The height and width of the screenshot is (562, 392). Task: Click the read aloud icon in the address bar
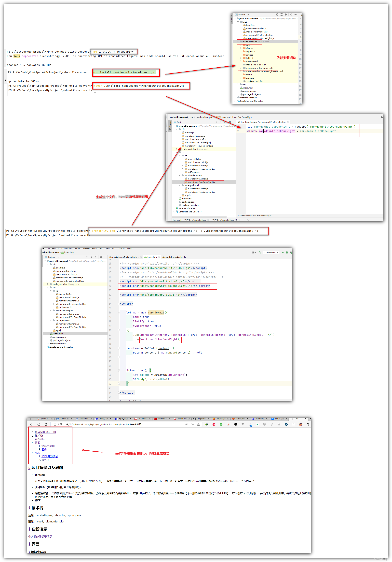186,424
